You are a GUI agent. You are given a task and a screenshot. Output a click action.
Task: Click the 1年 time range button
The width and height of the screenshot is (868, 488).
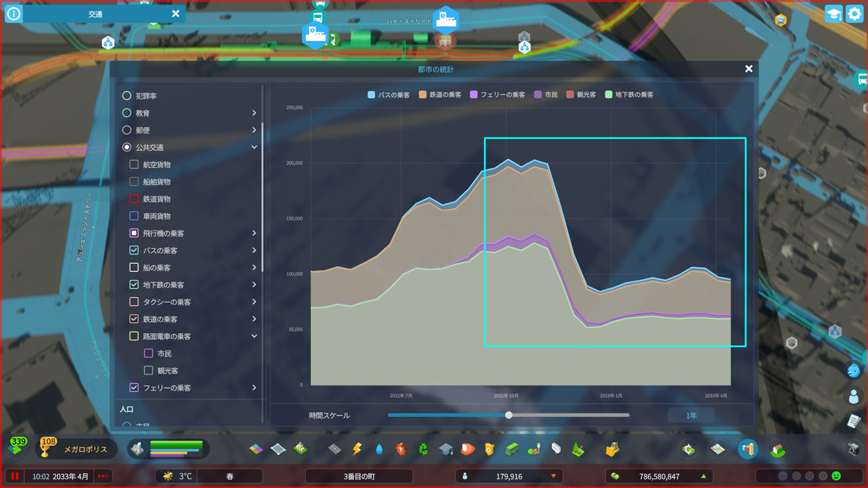click(692, 416)
